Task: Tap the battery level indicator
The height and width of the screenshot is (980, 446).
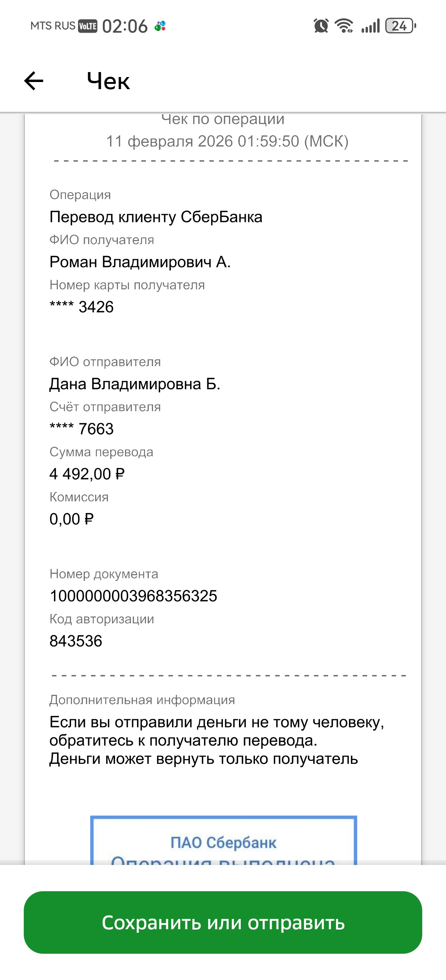Action: point(400,26)
